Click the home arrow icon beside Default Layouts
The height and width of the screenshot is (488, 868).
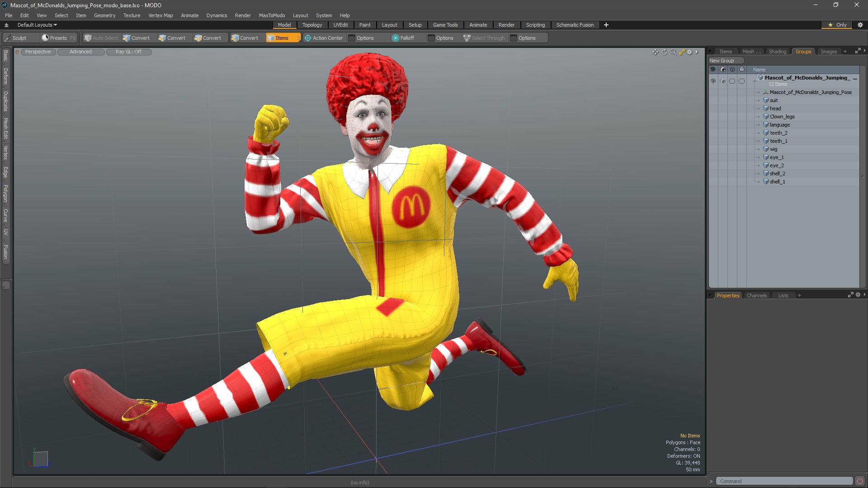6,25
